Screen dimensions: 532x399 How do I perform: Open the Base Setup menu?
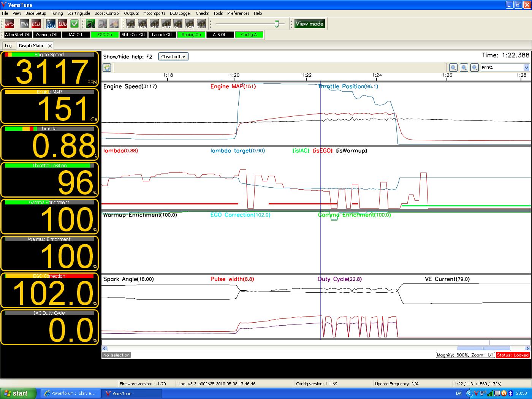coord(36,13)
